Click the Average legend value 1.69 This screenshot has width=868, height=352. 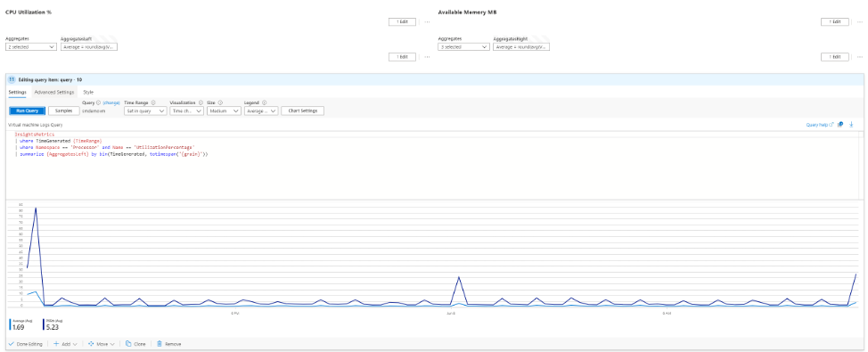(18, 327)
